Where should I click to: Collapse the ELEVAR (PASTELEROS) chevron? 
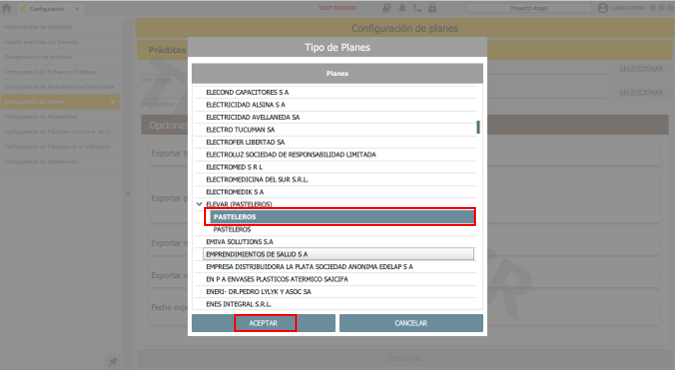click(199, 204)
